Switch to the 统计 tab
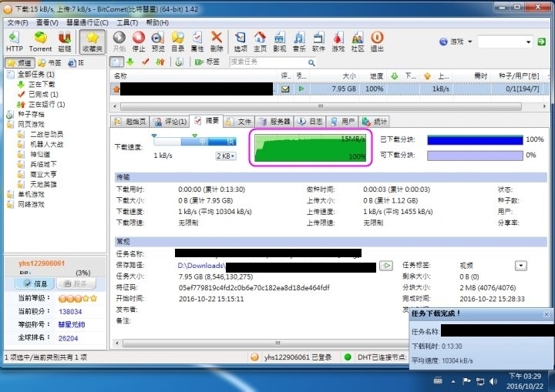 [x=374, y=122]
